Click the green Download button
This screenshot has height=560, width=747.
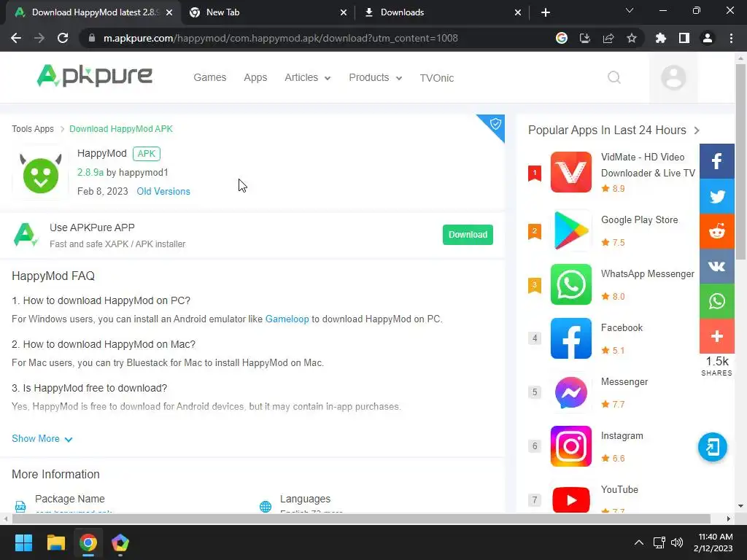coord(468,235)
